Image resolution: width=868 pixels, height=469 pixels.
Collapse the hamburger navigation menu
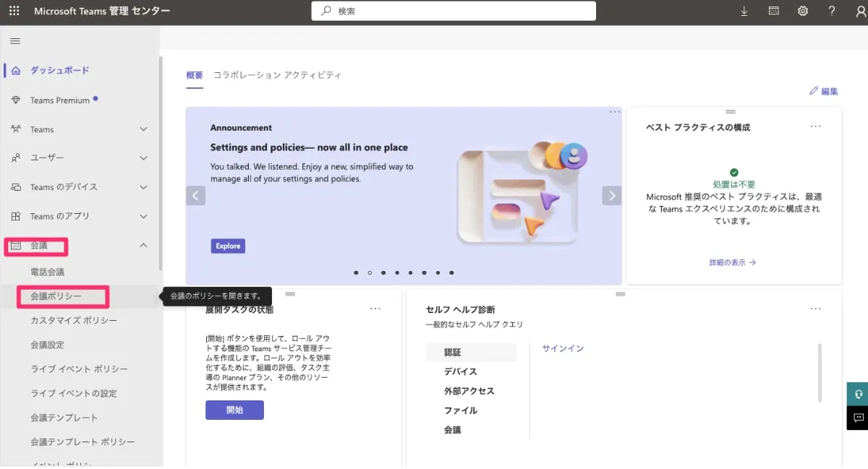pos(15,41)
